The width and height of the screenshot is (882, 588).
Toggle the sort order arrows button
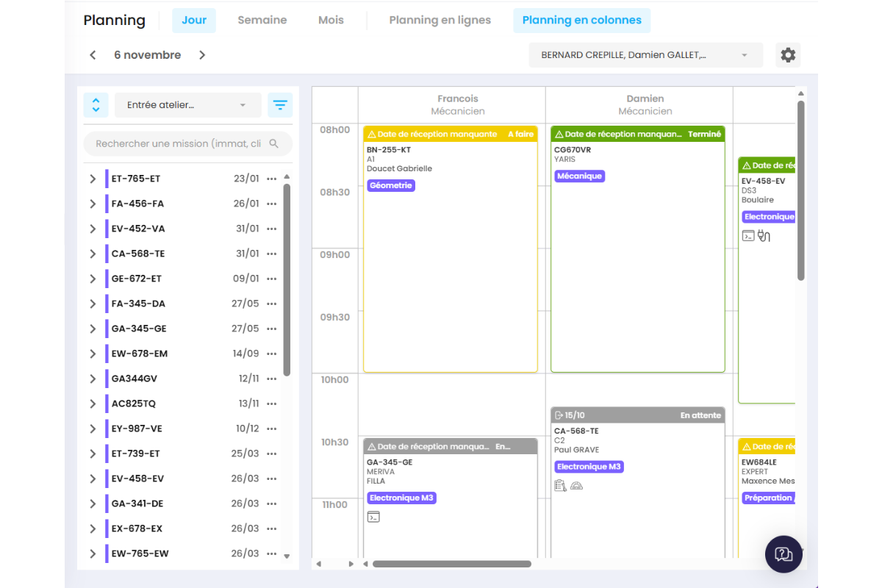pos(96,105)
